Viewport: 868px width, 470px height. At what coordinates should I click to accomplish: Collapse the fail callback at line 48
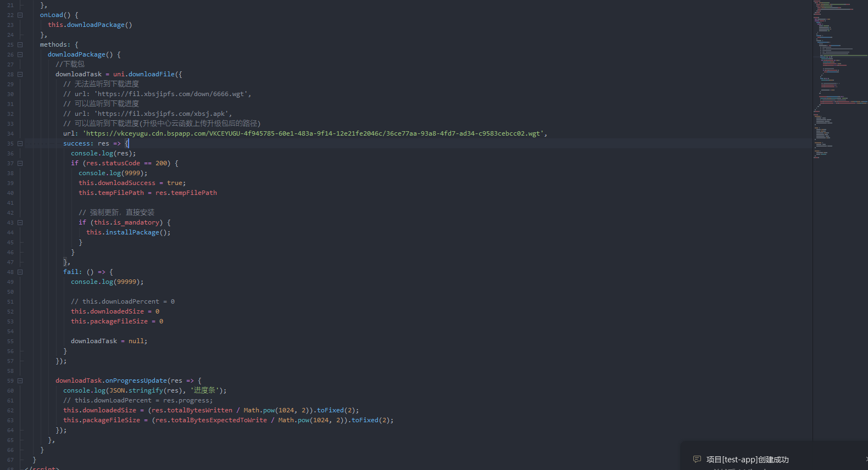click(x=20, y=272)
